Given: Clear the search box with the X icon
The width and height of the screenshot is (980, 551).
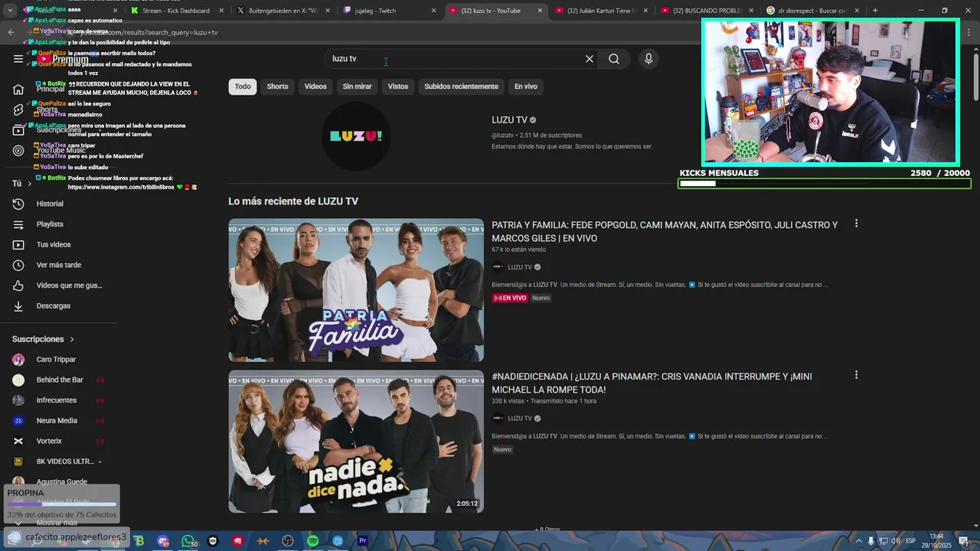Looking at the screenshot, I should (x=590, y=59).
